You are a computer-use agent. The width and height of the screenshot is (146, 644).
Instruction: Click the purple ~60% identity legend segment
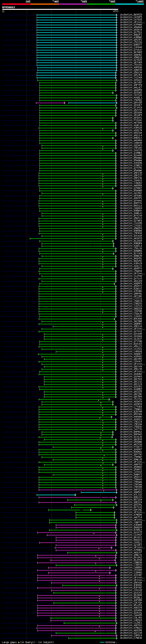click(73, 4)
